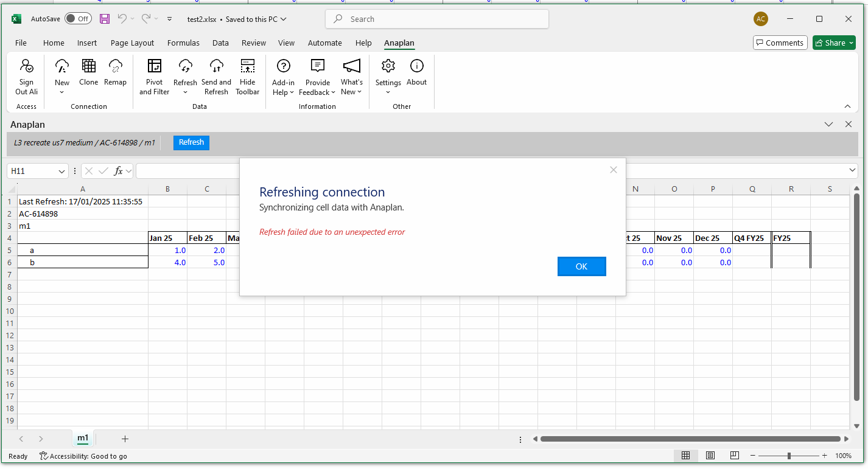Click Send and Refresh icon

[216, 67]
